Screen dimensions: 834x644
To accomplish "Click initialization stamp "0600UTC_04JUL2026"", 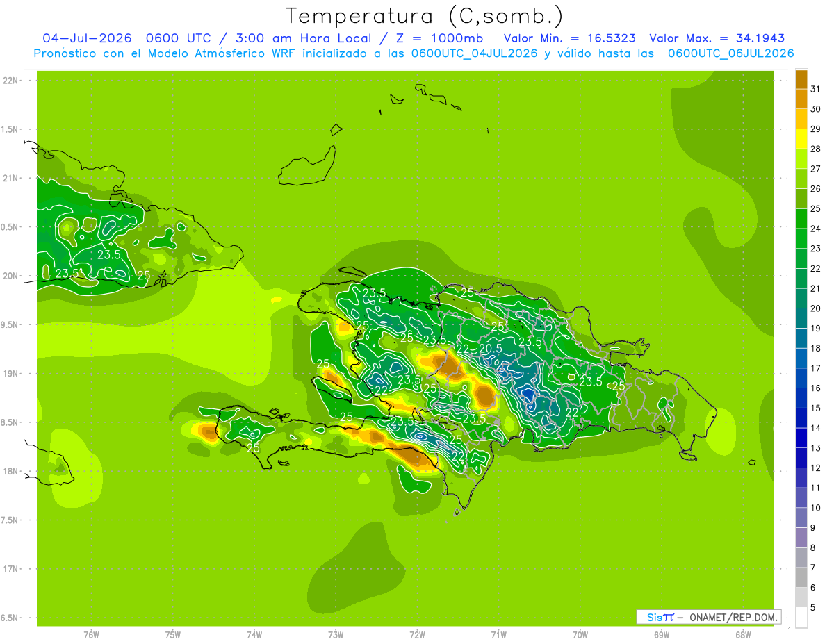I will (474, 53).
